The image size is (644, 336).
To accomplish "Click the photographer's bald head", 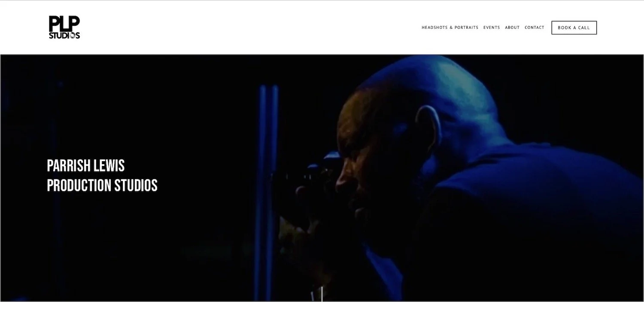I will coord(429,82).
